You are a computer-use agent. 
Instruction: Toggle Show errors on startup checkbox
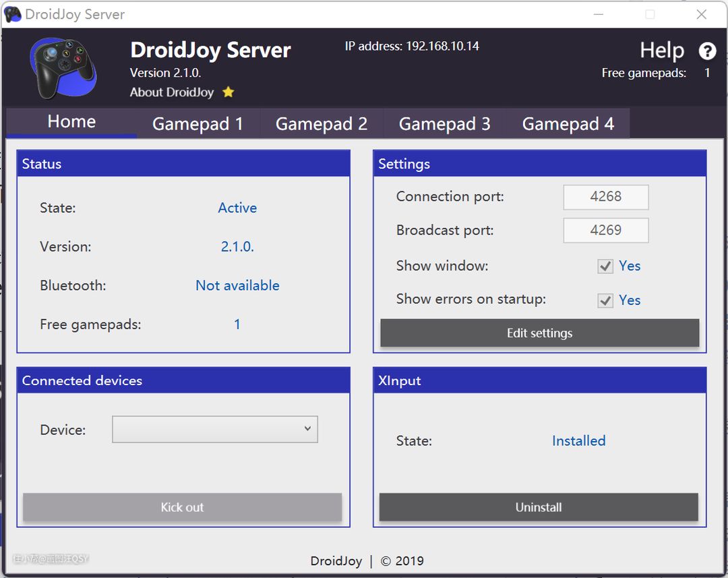[605, 301]
